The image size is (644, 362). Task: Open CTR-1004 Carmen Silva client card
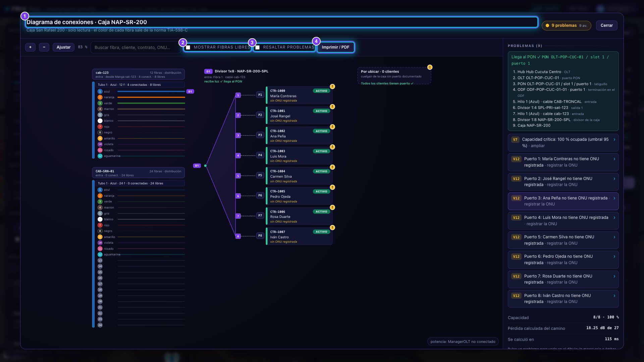coord(299,176)
